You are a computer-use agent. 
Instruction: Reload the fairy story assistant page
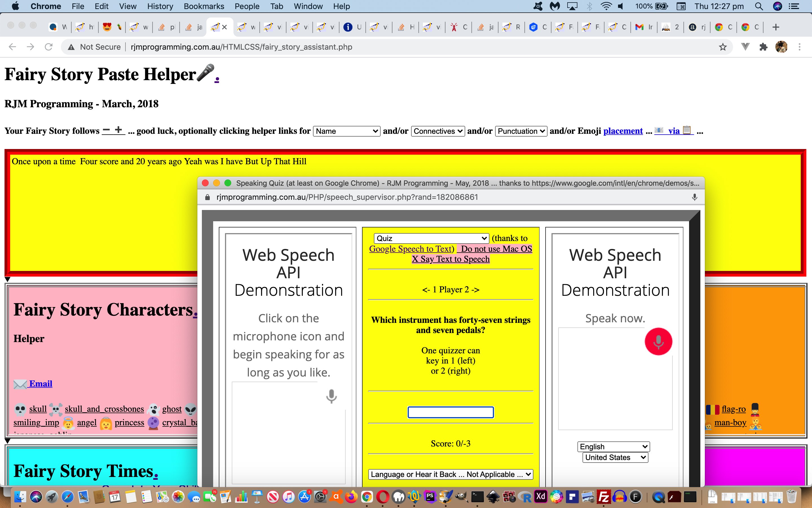pos(49,47)
